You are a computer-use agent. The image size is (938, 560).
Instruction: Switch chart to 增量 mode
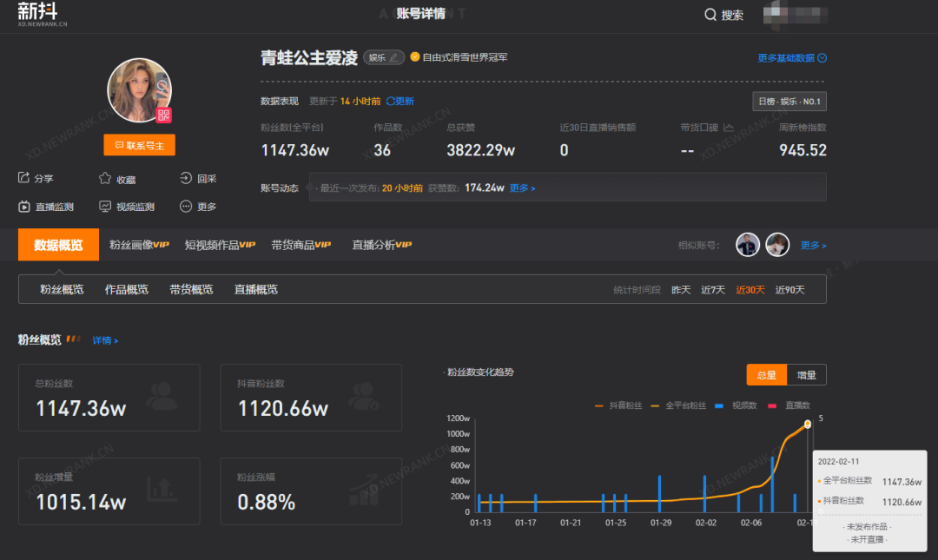point(806,375)
